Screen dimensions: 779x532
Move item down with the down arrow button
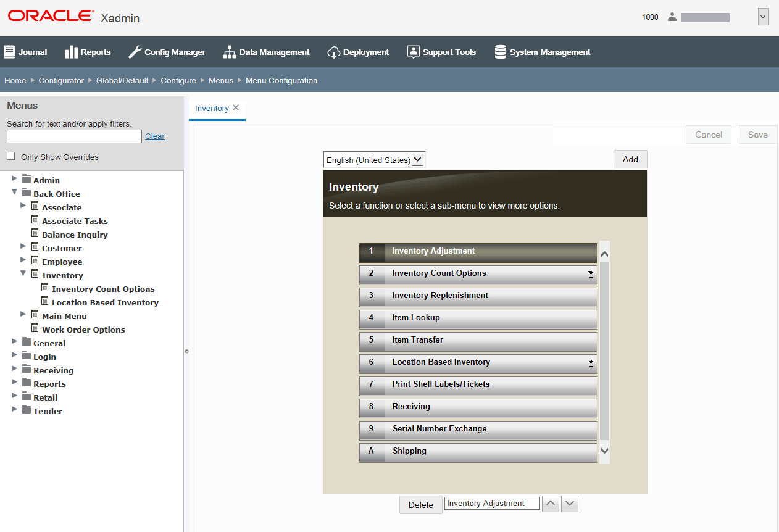(570, 504)
